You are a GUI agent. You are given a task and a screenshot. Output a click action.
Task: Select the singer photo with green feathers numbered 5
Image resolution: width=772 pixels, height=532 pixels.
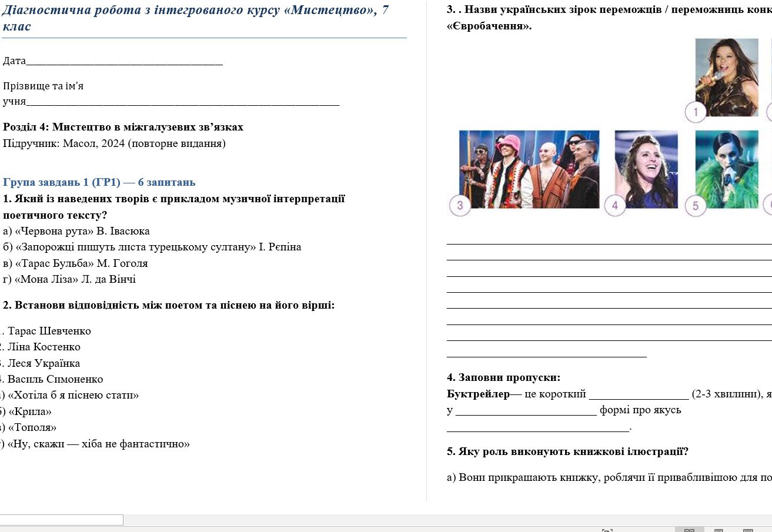[727, 169]
